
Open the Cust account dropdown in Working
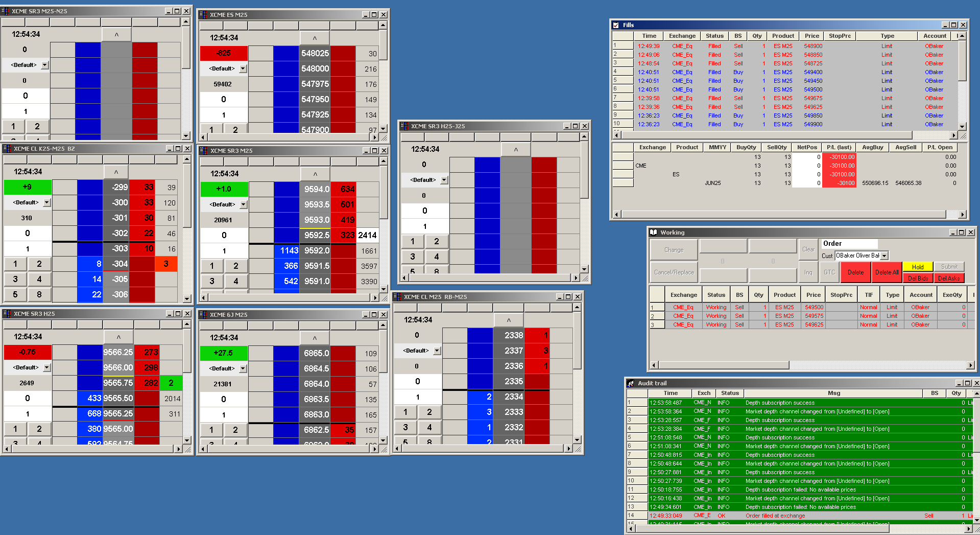(x=884, y=255)
